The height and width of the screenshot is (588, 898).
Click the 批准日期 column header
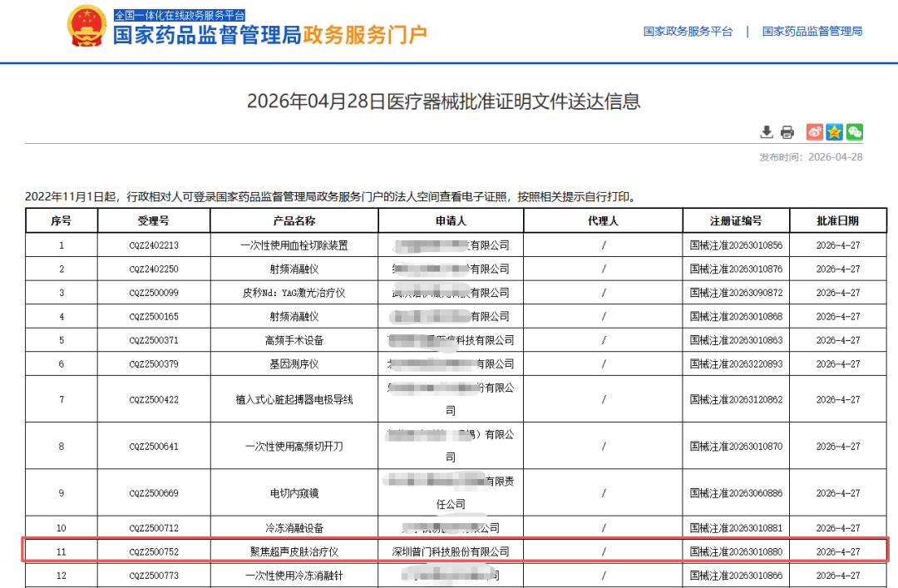(838, 220)
